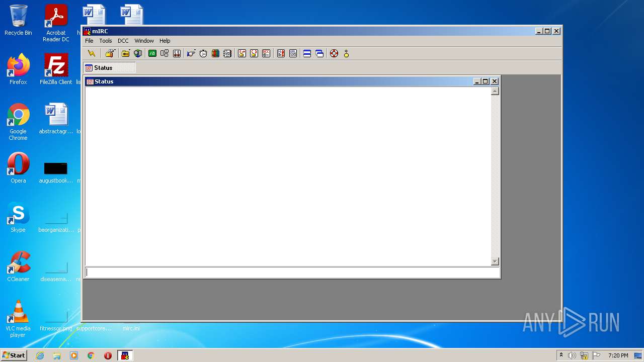Image resolution: width=644 pixels, height=362 pixels.
Task: Open the Channels list globe icon
Action: 138,53
